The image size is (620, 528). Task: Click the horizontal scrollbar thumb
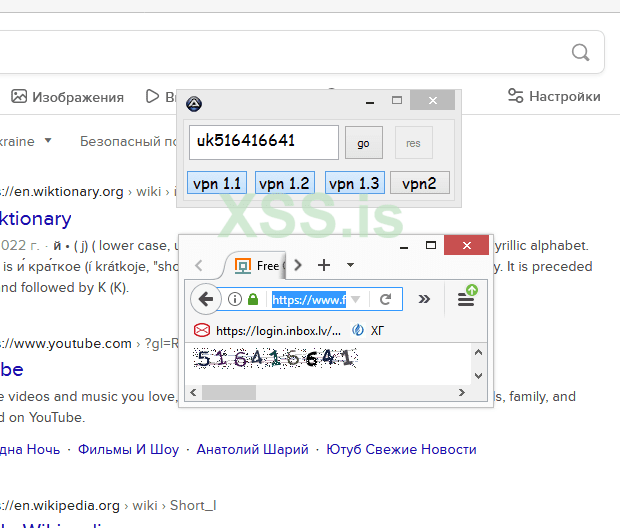[x=229, y=392]
